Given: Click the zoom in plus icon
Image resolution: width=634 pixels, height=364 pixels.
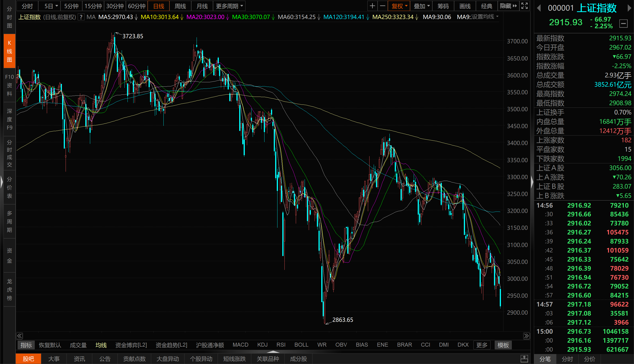Looking at the screenshot, I should point(372,6).
